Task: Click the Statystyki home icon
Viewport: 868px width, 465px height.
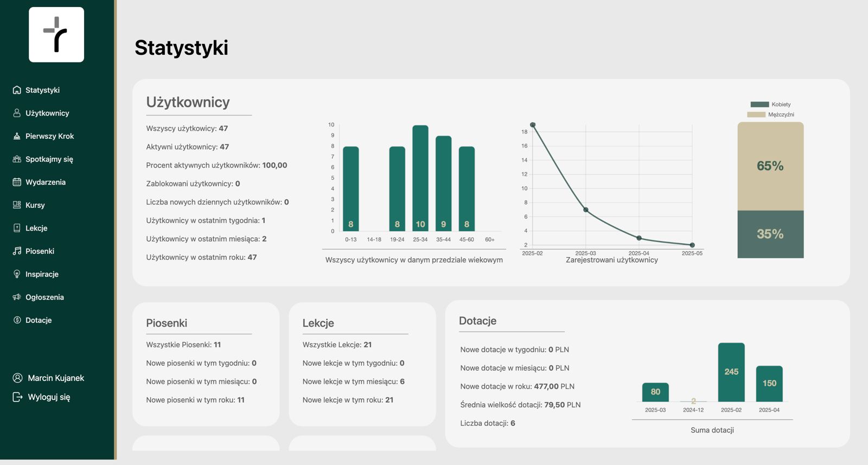Action: (x=17, y=90)
